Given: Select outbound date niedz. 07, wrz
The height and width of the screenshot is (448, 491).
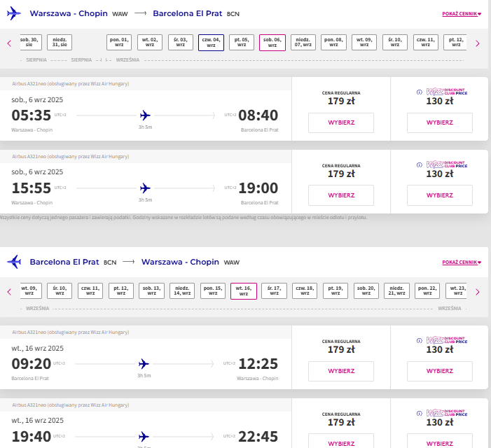Looking at the screenshot, I should click(x=303, y=42).
